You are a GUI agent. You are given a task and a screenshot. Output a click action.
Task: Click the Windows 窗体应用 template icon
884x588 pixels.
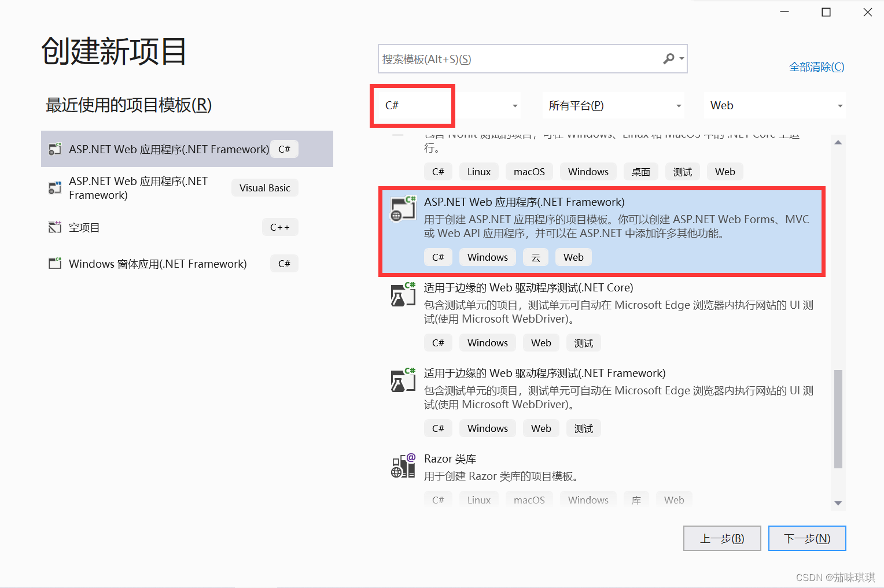click(x=55, y=264)
